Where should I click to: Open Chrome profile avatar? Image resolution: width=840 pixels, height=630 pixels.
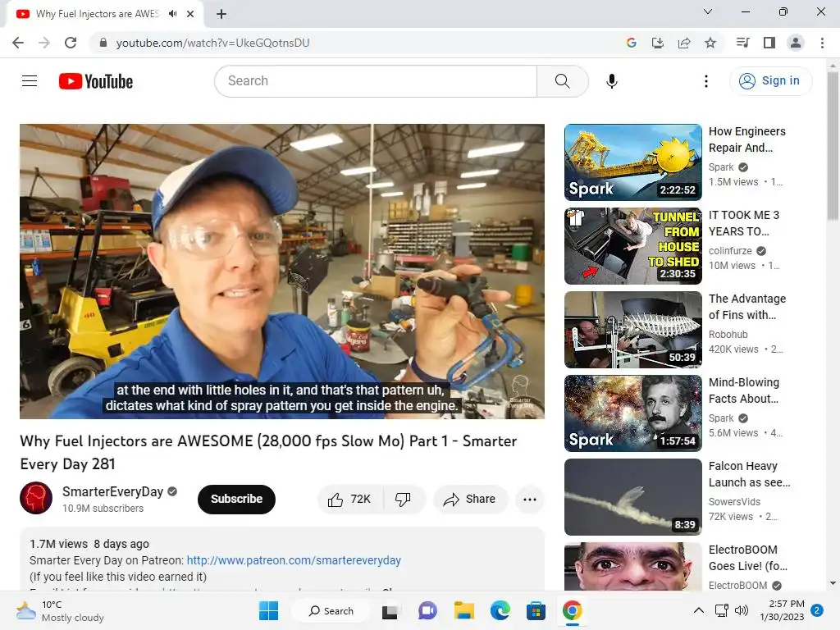click(796, 43)
